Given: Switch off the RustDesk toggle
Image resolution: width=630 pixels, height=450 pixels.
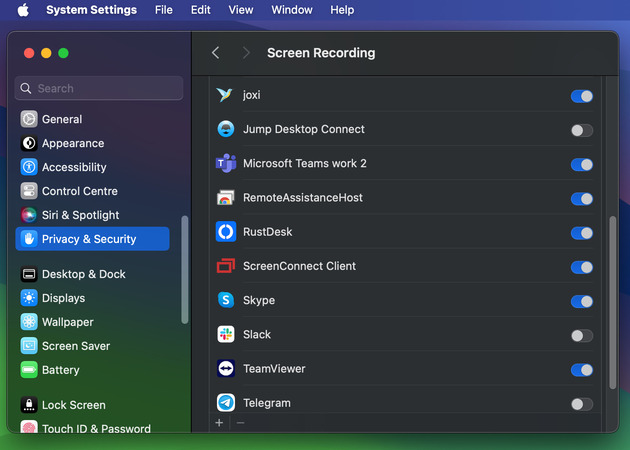Looking at the screenshot, I should 582,233.
